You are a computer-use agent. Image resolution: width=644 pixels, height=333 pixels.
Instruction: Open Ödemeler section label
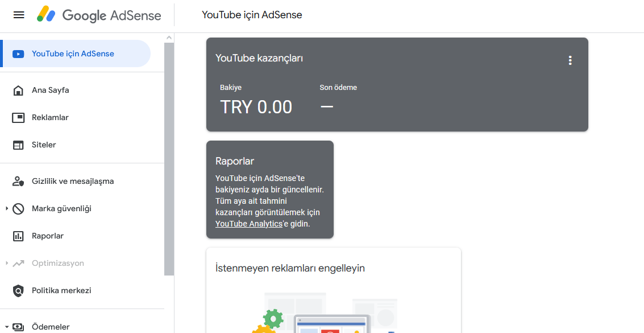(x=51, y=327)
